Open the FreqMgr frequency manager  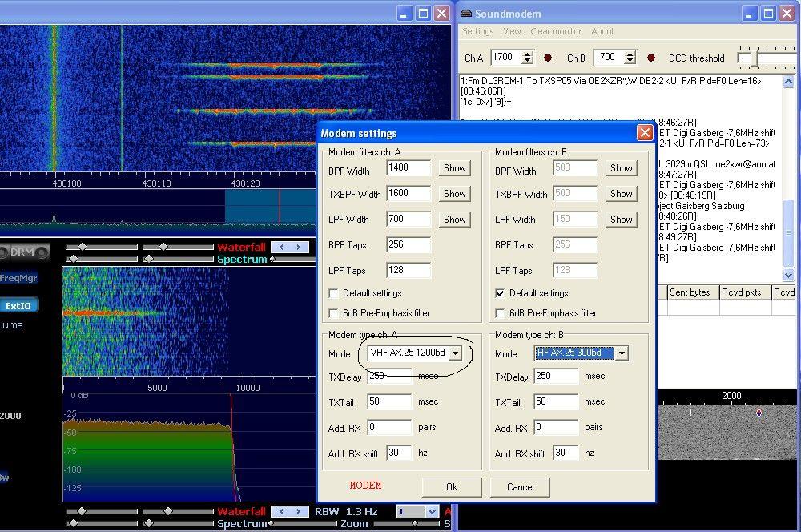tap(18, 278)
